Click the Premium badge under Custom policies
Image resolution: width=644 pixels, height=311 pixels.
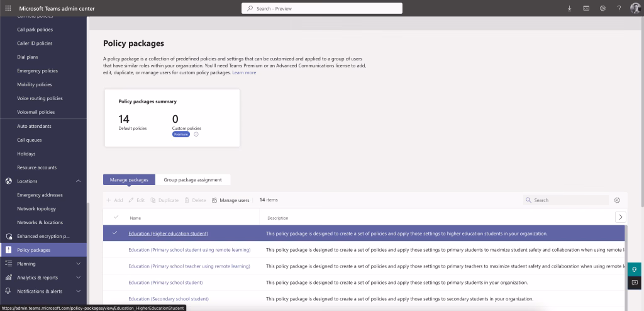click(x=181, y=134)
